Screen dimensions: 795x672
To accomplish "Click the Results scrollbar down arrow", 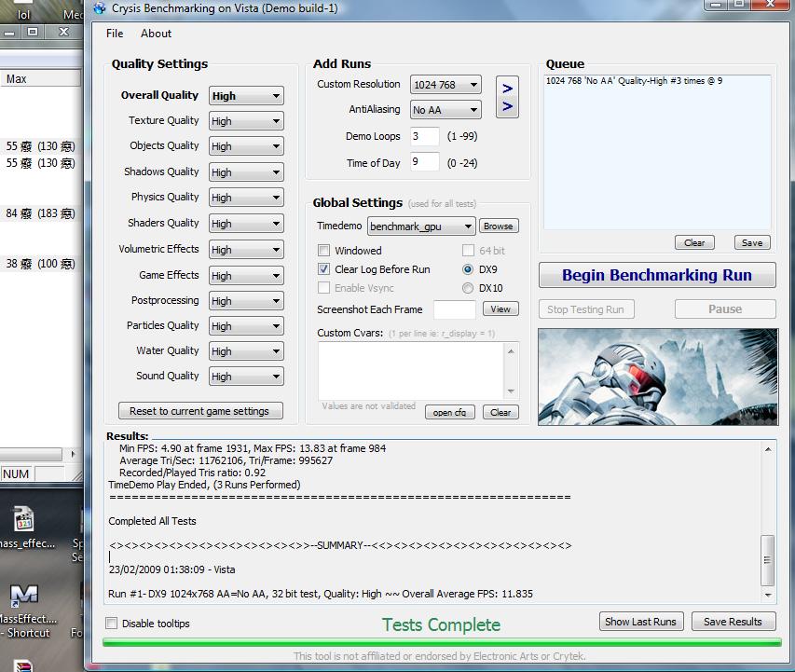I will (x=768, y=595).
